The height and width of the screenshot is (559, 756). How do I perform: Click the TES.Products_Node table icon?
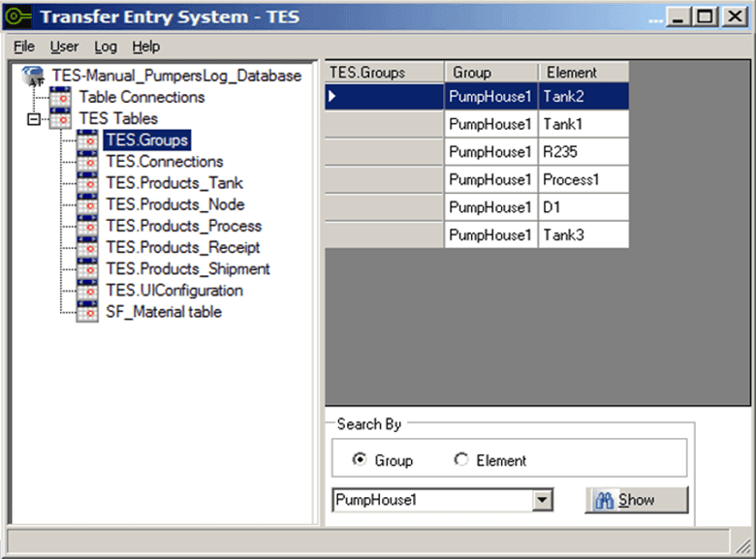tap(87, 204)
